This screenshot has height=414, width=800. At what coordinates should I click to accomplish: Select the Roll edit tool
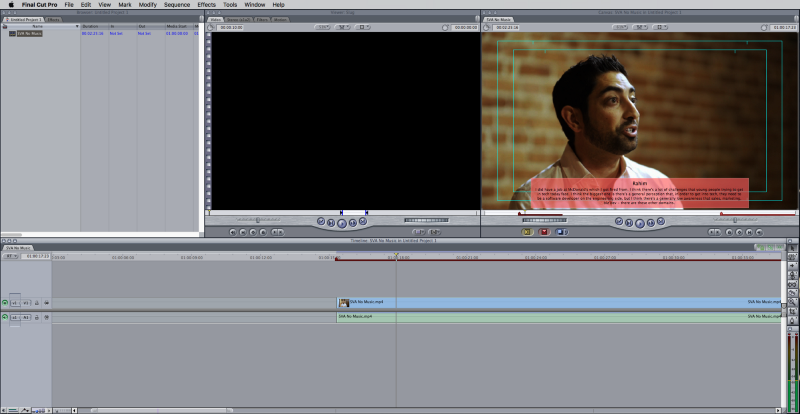click(x=793, y=275)
